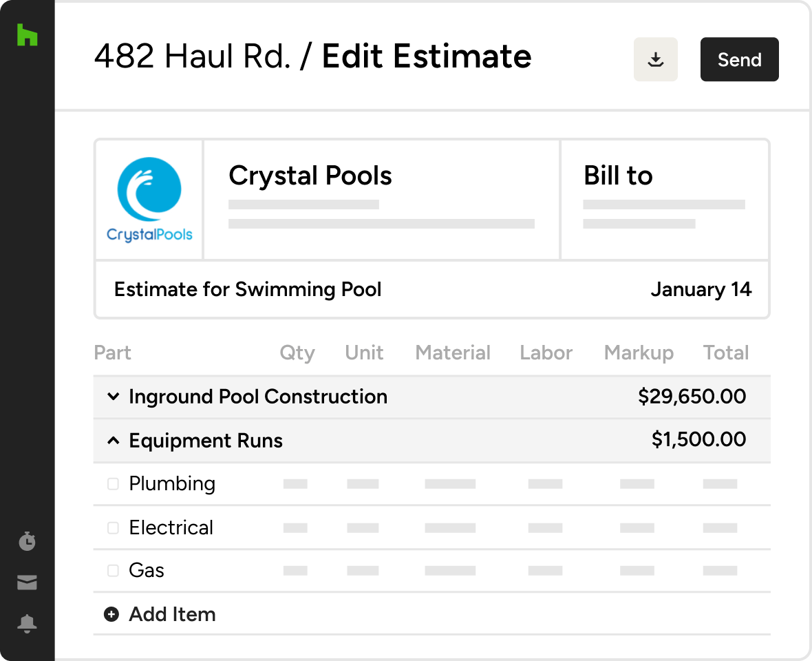Click the Total column header
The width and height of the screenshot is (812, 661).
(x=725, y=353)
